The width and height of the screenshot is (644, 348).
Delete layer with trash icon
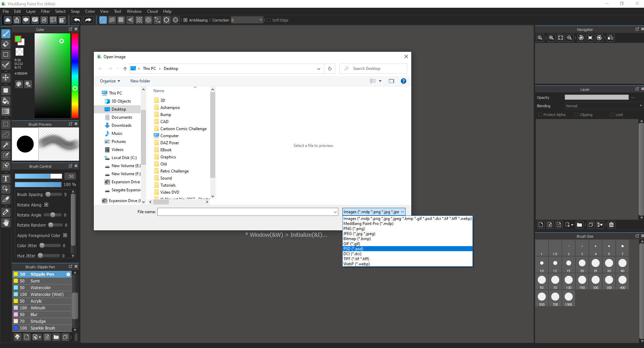[611, 225]
